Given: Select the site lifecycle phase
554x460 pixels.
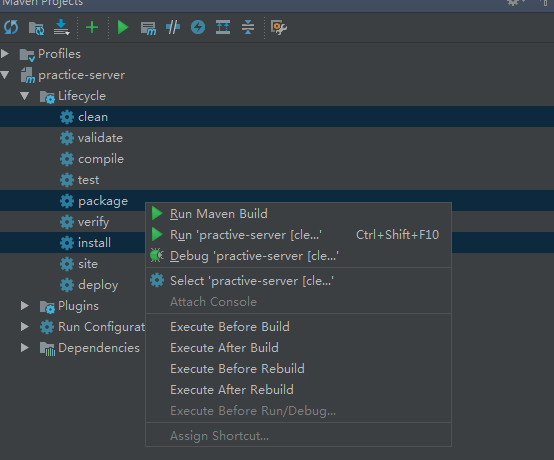Looking at the screenshot, I should point(88,264).
